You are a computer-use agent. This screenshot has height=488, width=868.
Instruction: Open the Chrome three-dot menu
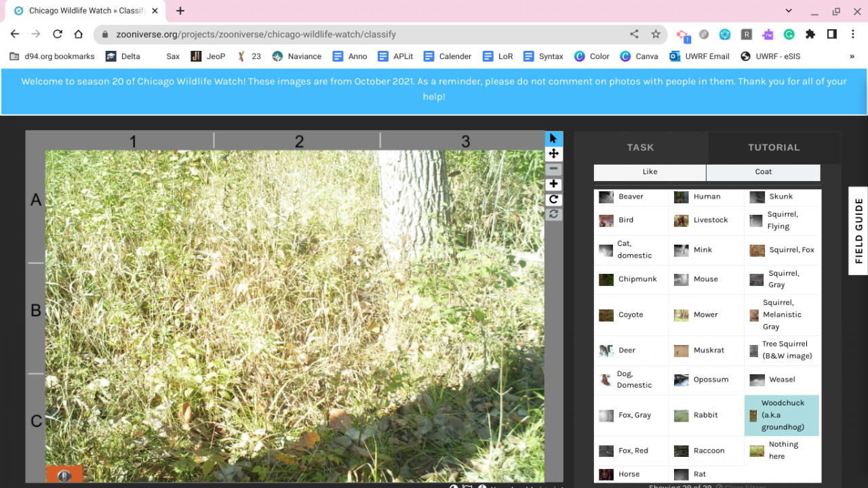(853, 34)
